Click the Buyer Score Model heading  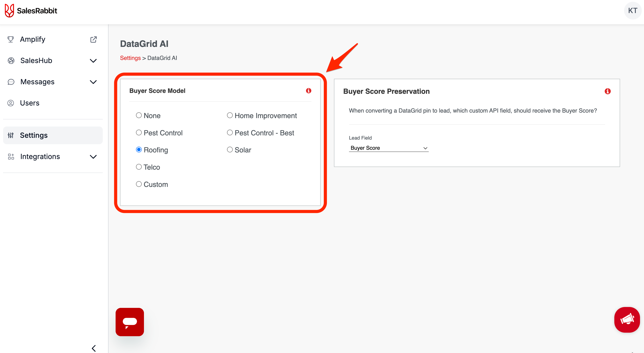tap(157, 91)
